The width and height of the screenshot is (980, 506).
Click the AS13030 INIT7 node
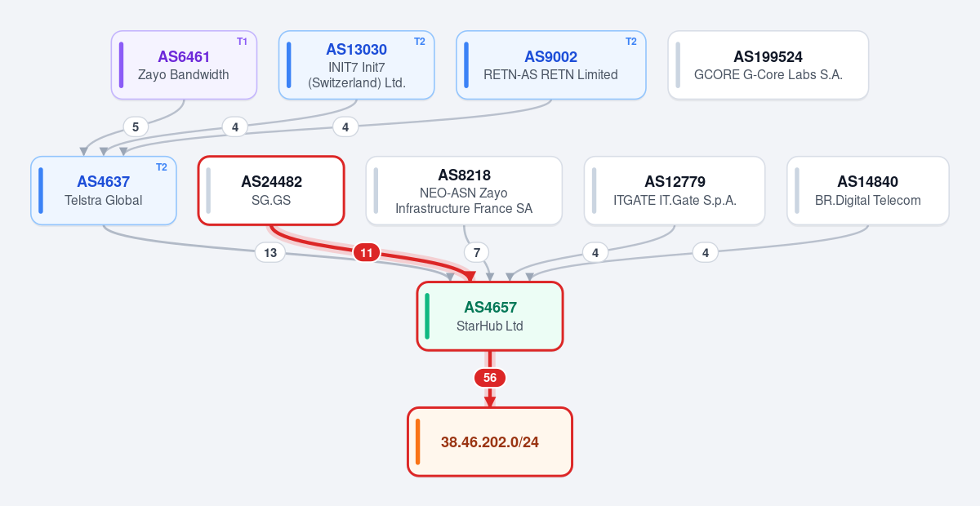pos(356,65)
